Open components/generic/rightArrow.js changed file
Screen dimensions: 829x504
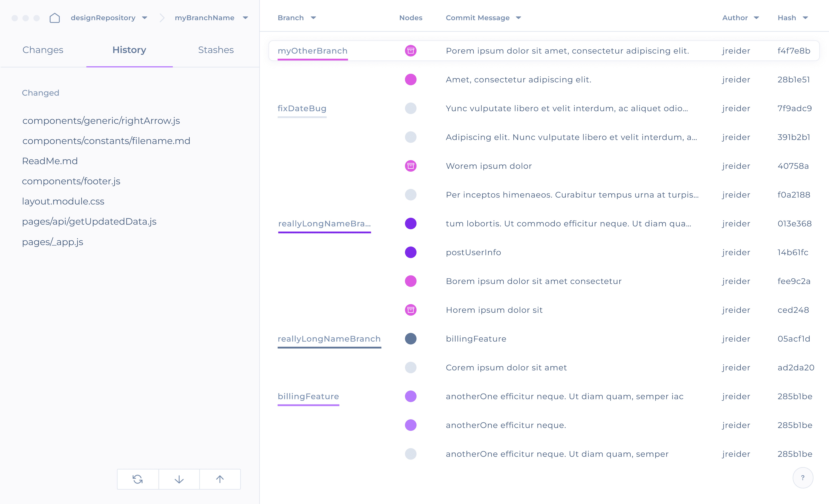coord(101,120)
